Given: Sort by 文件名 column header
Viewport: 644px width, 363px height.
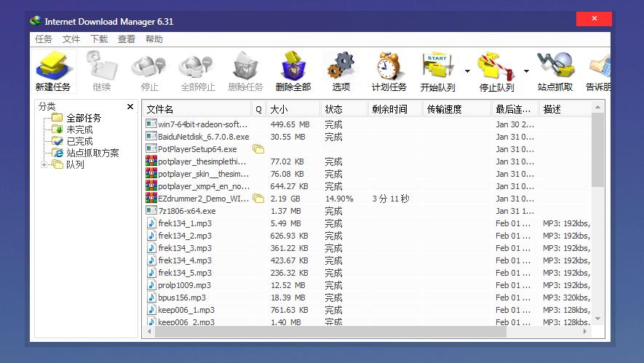Looking at the screenshot, I should [x=197, y=109].
